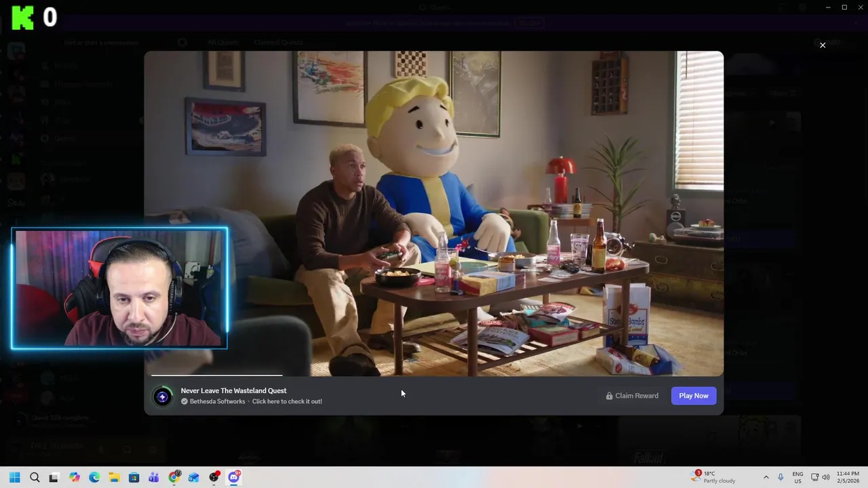
Task: Open the 11:44 PM clock and calendar
Action: (848, 477)
